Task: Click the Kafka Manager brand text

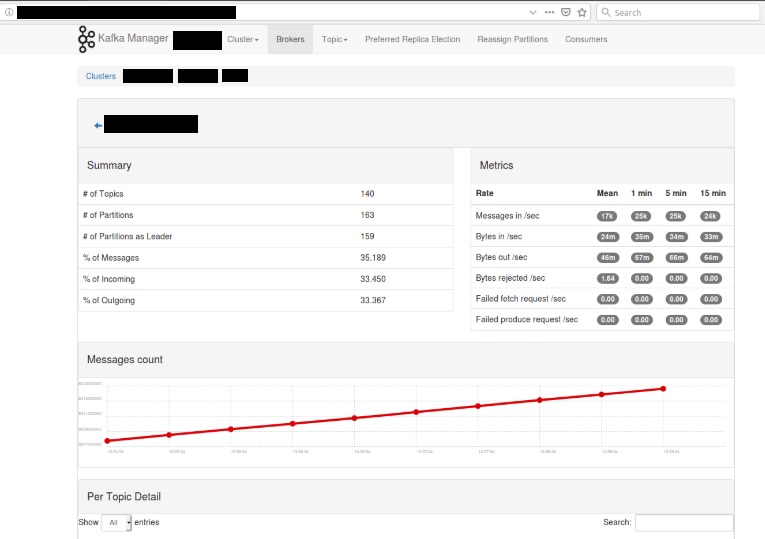Action: (134, 39)
